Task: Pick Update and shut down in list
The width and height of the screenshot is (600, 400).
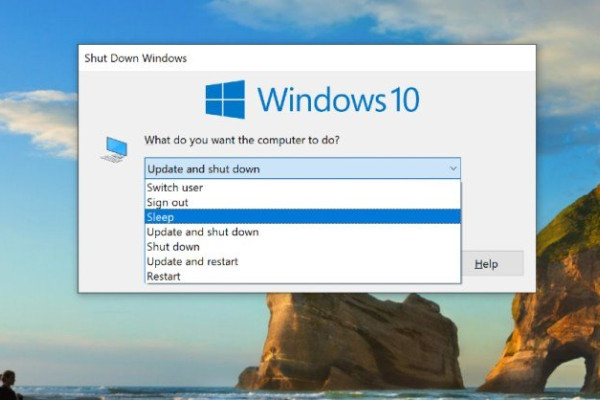Action: [x=303, y=232]
